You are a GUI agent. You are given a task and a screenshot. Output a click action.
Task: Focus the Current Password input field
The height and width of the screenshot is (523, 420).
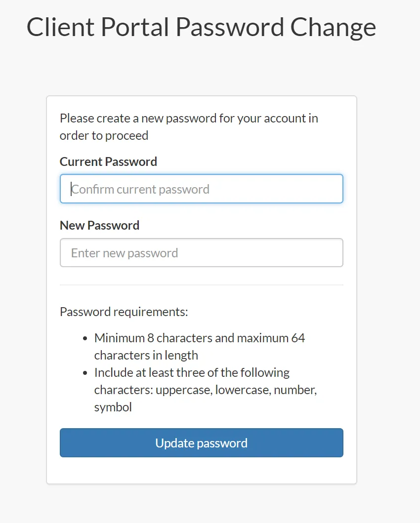point(201,189)
